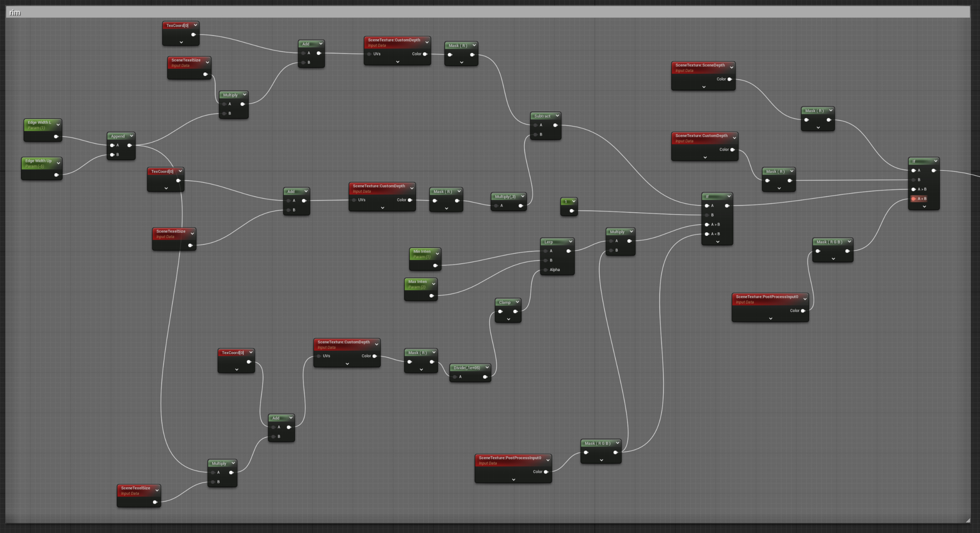Viewport: 980px width, 533px height.
Task: Click the output pin of the constant 1 node
Action: tap(572, 210)
